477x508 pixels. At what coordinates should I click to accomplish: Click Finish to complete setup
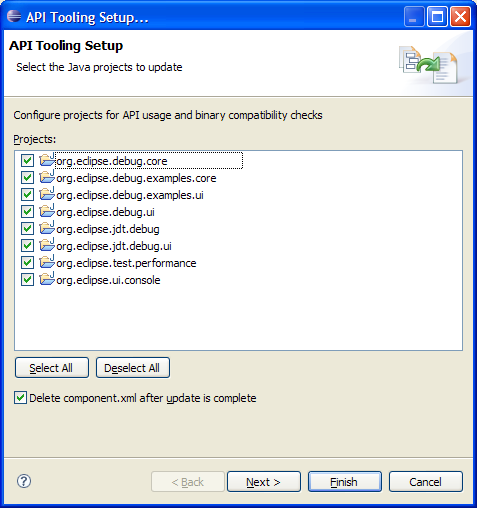click(x=345, y=482)
